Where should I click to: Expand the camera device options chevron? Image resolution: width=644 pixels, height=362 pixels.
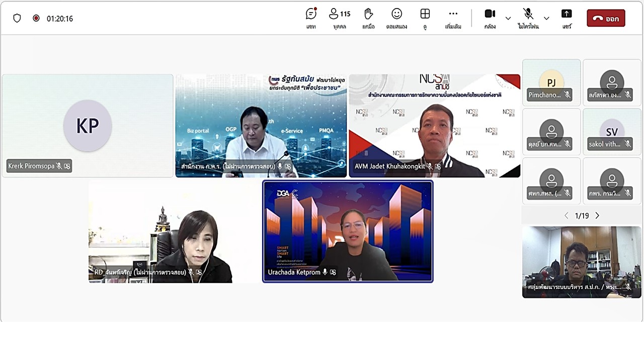click(x=508, y=18)
